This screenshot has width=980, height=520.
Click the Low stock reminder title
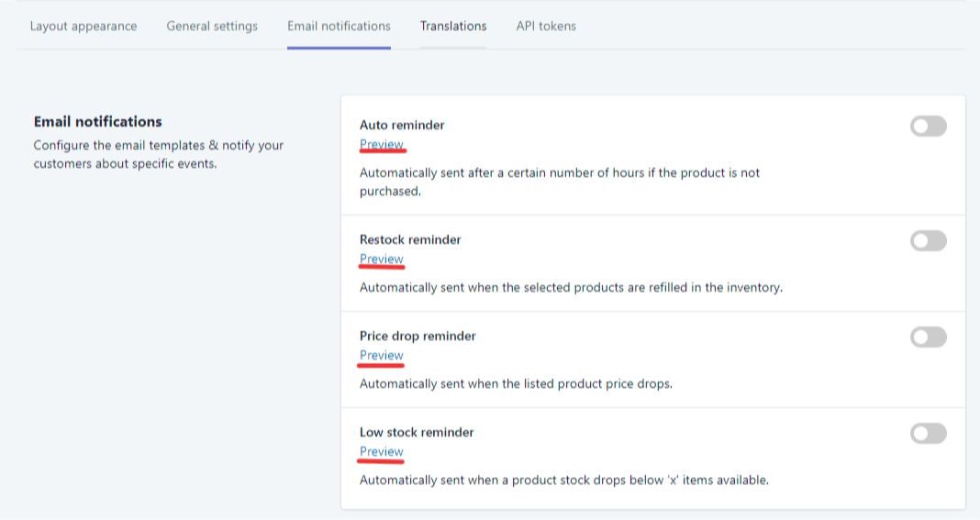417,433
